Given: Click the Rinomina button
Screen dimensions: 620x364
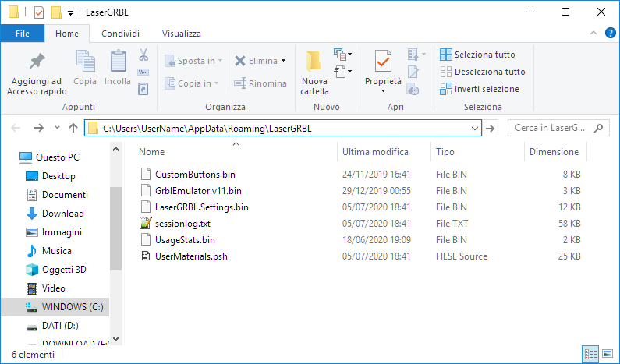Looking at the screenshot, I should tap(260, 83).
